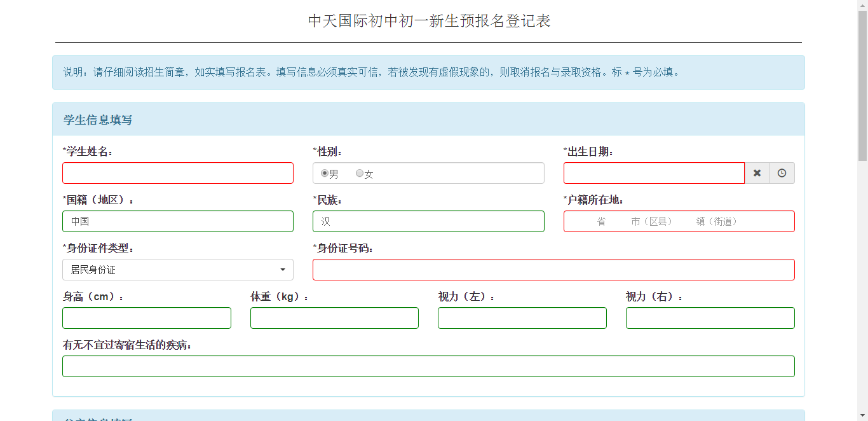Click the scrollbar down arrow

862,416
